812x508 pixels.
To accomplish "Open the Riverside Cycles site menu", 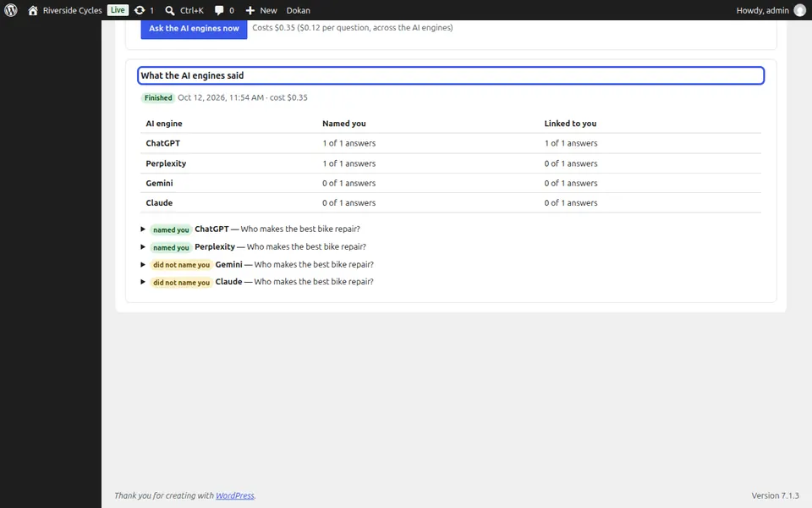I will click(72, 10).
